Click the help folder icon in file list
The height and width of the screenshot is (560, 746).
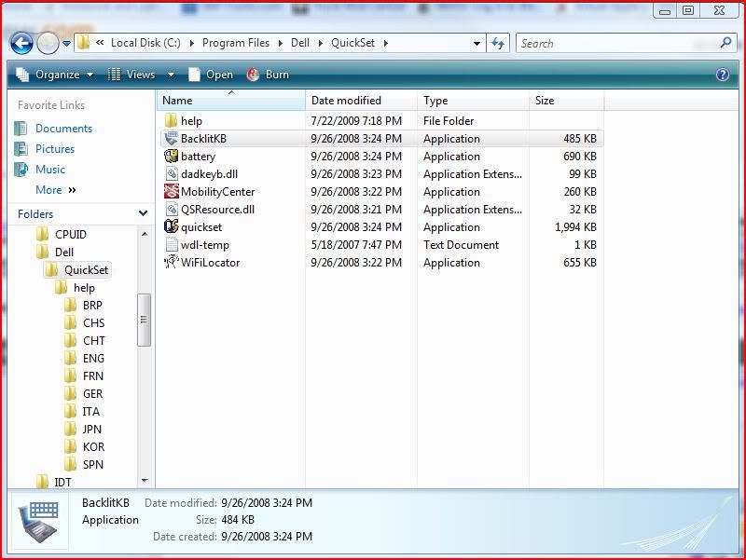click(171, 120)
